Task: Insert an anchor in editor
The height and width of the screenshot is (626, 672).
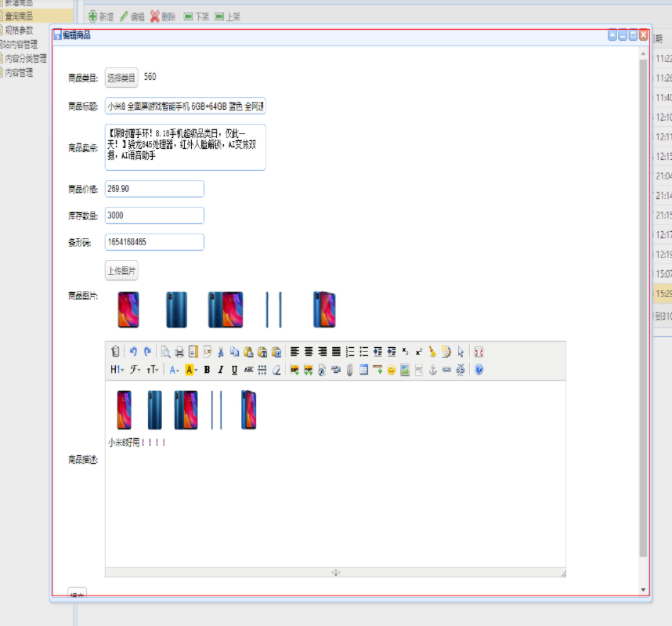Action: pos(433,370)
